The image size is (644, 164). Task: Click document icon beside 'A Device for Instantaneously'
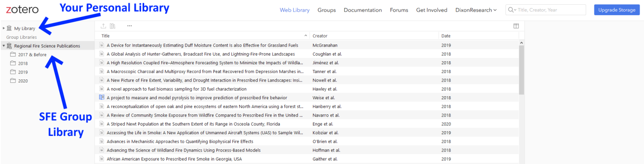(x=102, y=45)
